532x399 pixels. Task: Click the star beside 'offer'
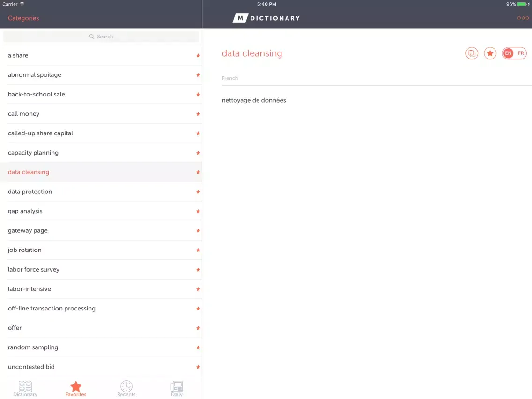click(198, 328)
